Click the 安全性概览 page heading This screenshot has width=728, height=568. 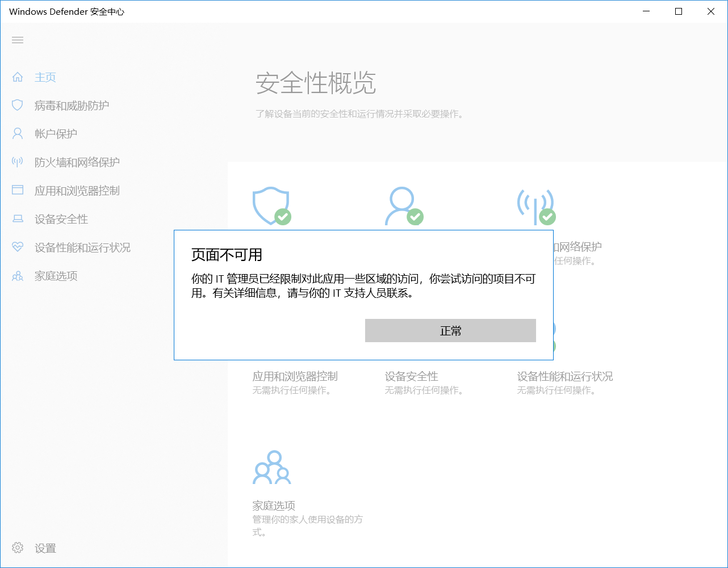point(316,83)
